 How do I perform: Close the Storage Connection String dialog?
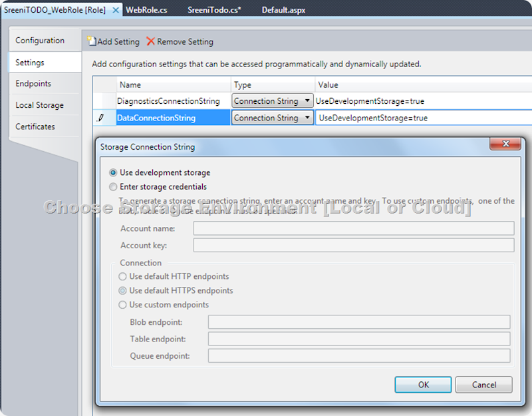(x=505, y=144)
